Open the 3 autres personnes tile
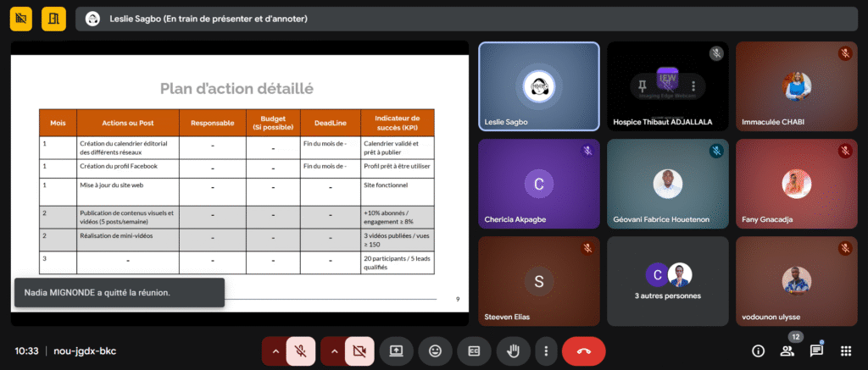 click(x=667, y=280)
